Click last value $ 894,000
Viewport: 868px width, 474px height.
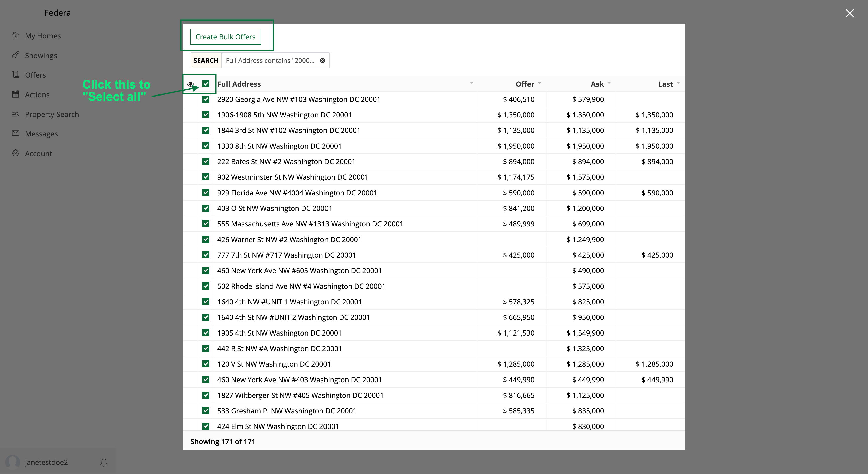pos(657,162)
